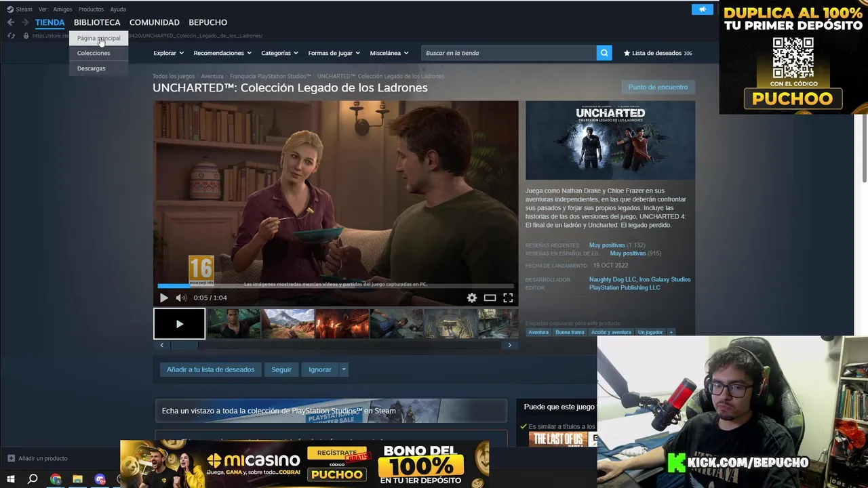Viewport: 868px width, 488px height.
Task: Reload the store page
Action: (11, 36)
